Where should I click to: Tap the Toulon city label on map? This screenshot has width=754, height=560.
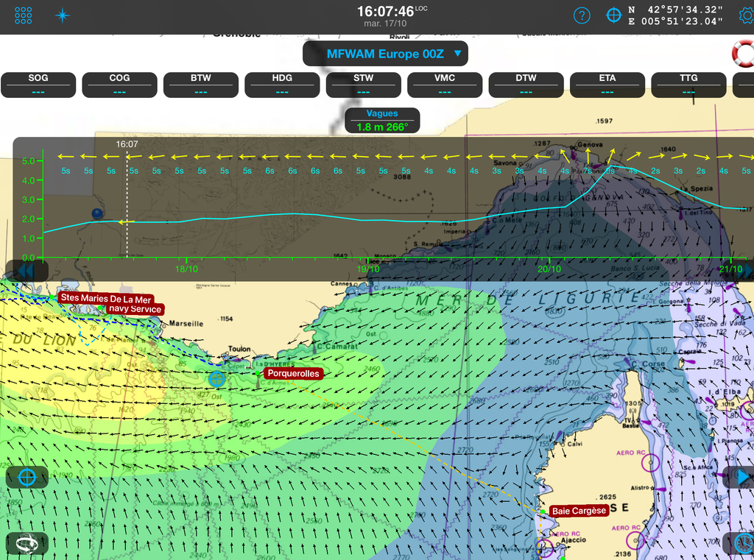(x=239, y=349)
